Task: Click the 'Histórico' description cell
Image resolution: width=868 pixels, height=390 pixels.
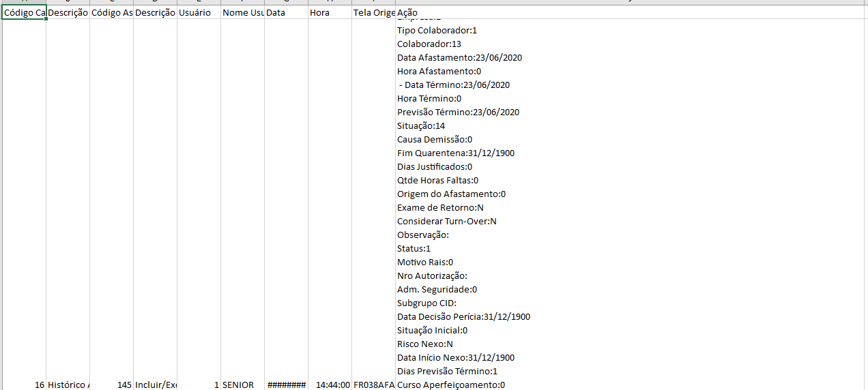Action: [68, 385]
